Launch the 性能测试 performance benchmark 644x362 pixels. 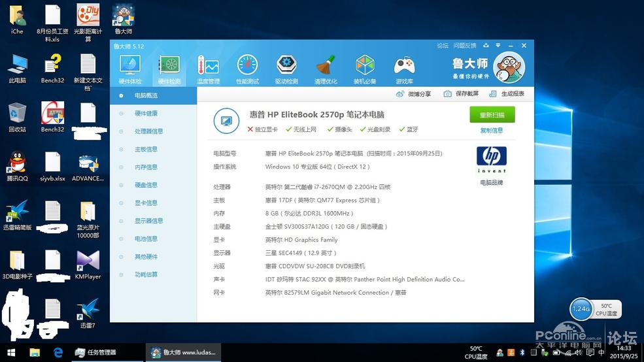pos(247,70)
